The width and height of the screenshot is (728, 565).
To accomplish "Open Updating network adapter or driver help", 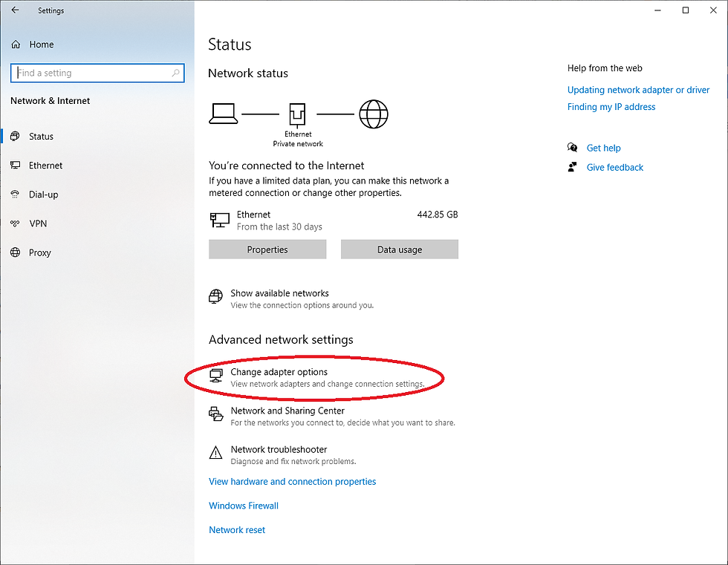I will pos(638,90).
